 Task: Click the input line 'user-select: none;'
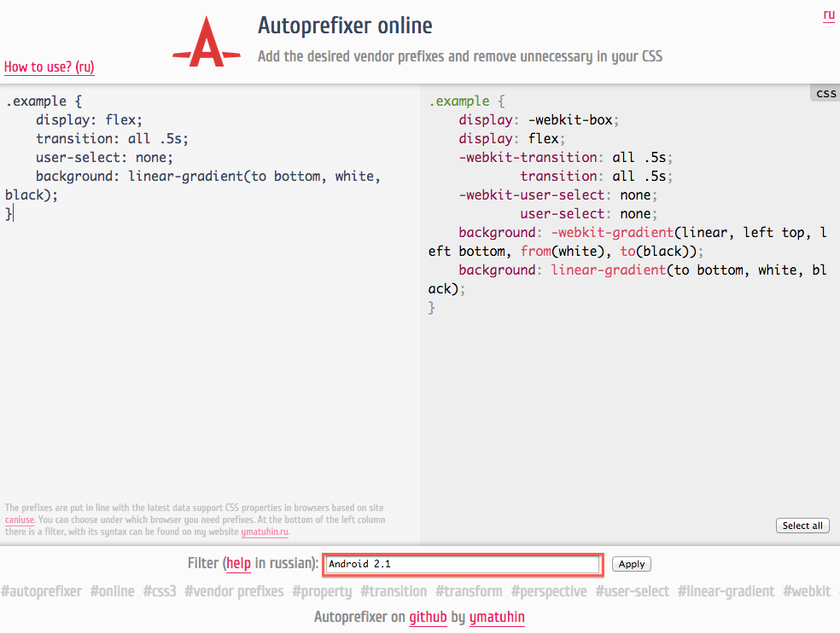pos(104,158)
